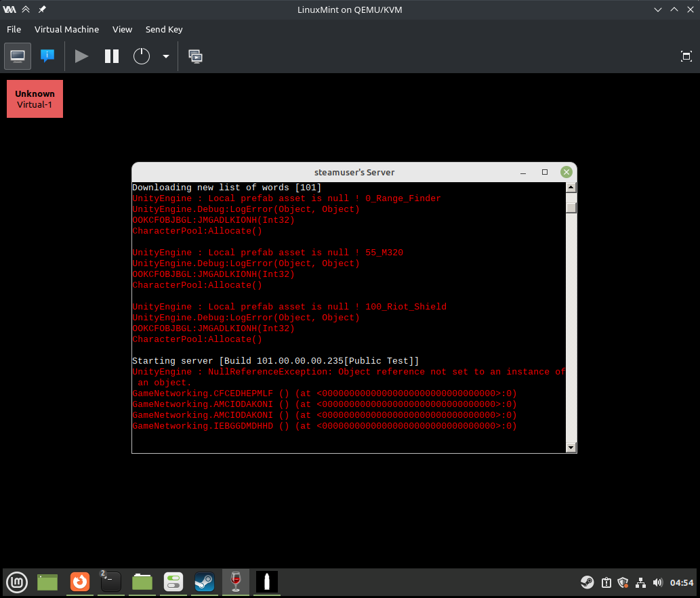Power on the virtual machine

coord(81,56)
